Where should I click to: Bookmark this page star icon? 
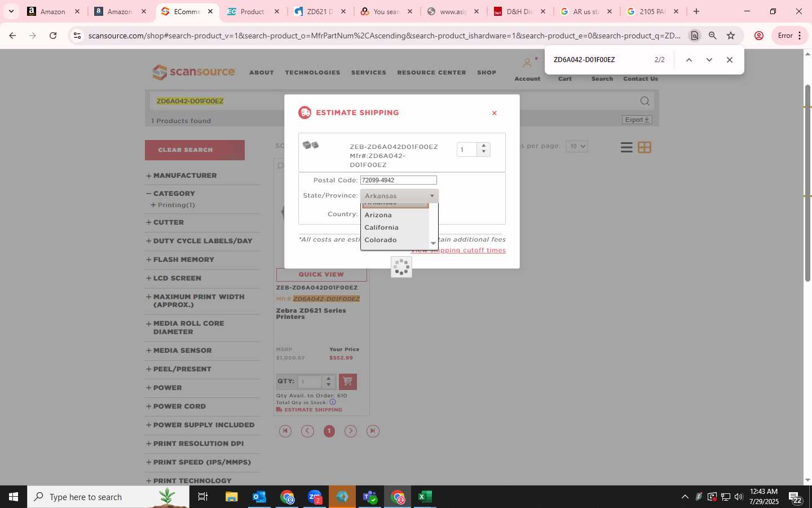[x=731, y=36]
